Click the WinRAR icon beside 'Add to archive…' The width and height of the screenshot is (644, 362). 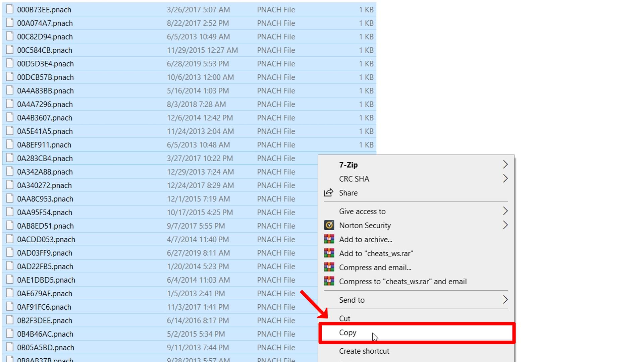329,239
